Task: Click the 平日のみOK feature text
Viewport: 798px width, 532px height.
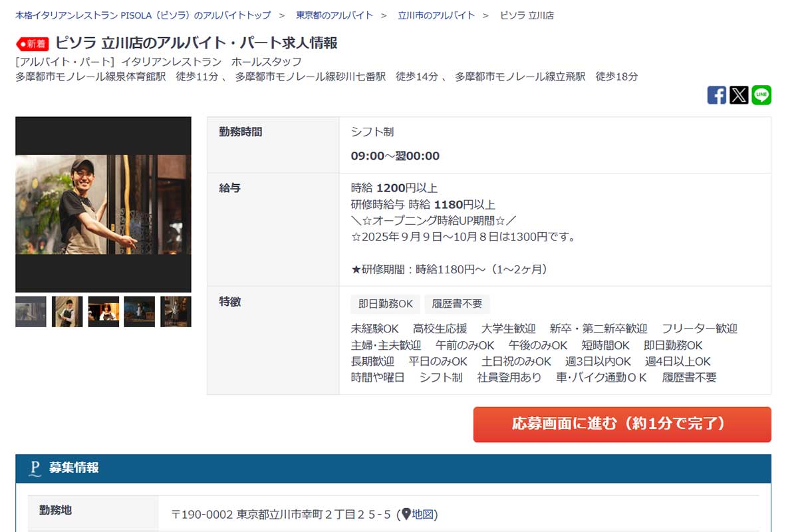Action: click(438, 361)
